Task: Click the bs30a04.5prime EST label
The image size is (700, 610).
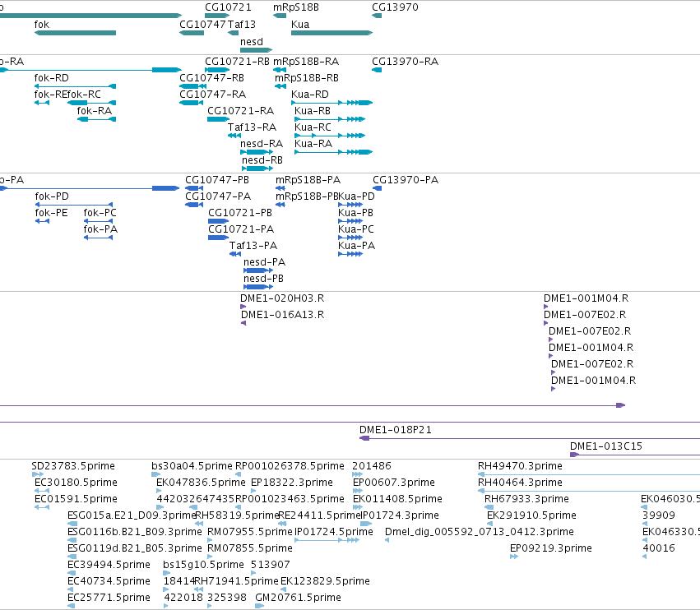Action: [x=192, y=467]
